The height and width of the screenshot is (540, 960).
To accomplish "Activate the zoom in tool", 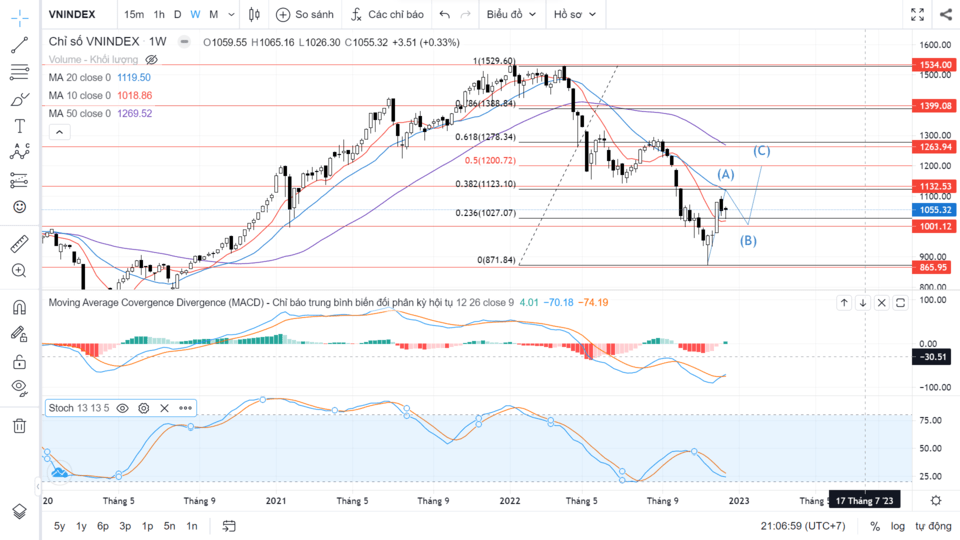I will pyautogui.click(x=20, y=271).
